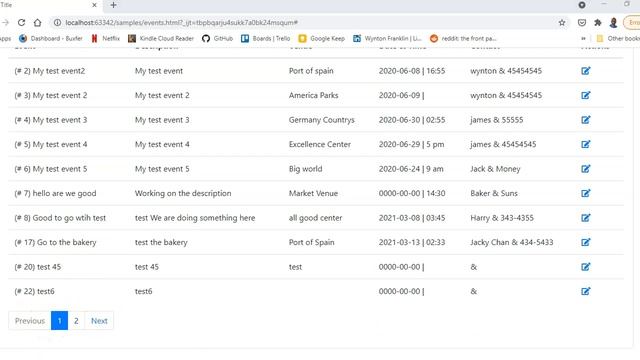
Task: Edit the Big world event
Action: 586,169
